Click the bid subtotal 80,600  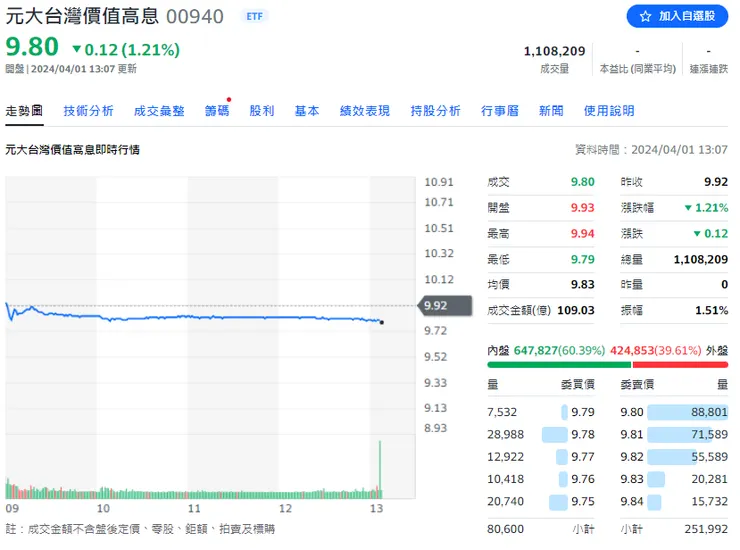[x=505, y=529]
